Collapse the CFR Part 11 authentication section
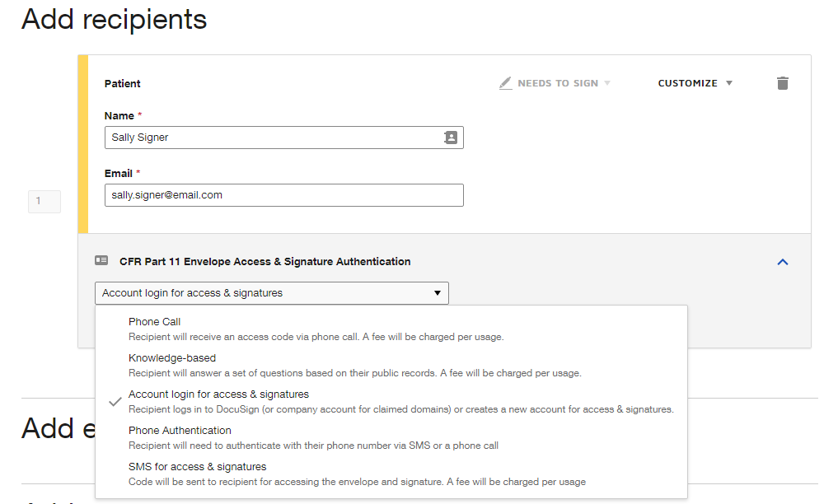838x504 pixels. 783,262
